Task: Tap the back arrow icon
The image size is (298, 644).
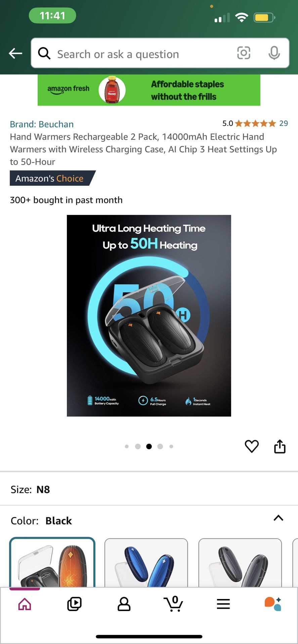Action: tap(15, 53)
